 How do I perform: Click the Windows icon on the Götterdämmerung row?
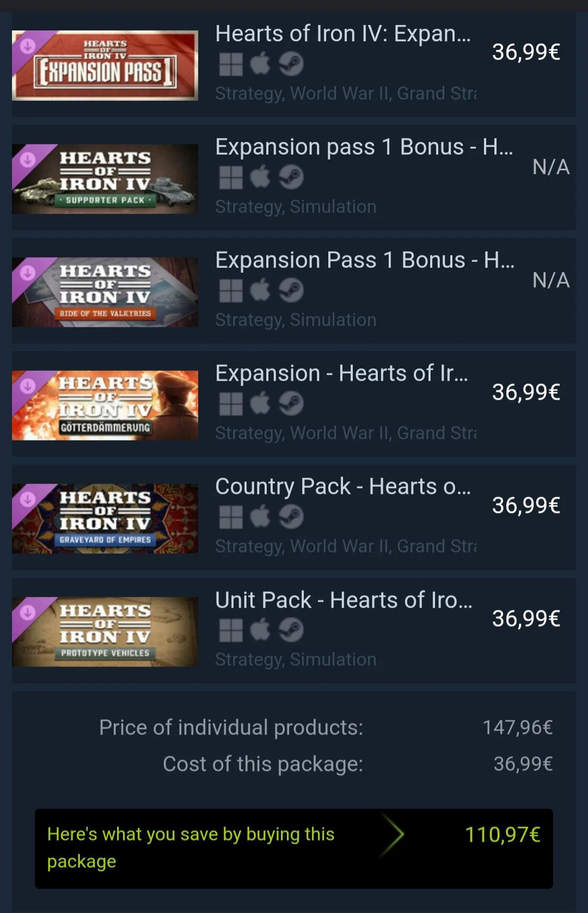pyautogui.click(x=231, y=403)
